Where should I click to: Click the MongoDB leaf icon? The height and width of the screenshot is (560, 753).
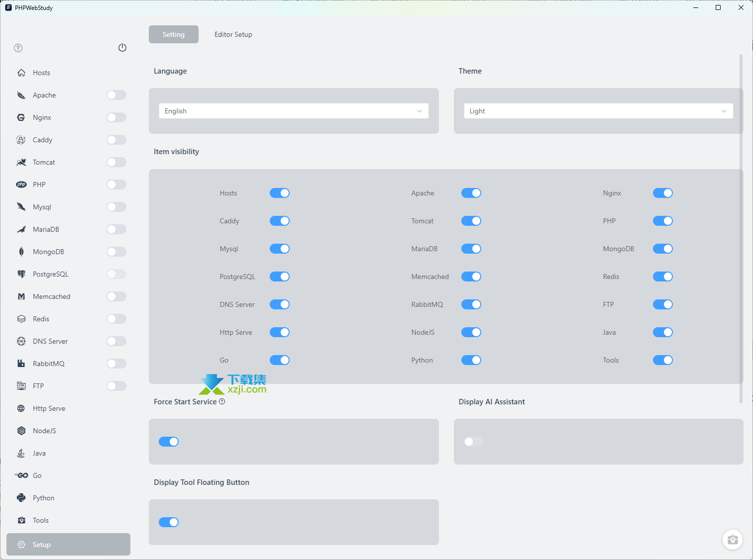(21, 252)
